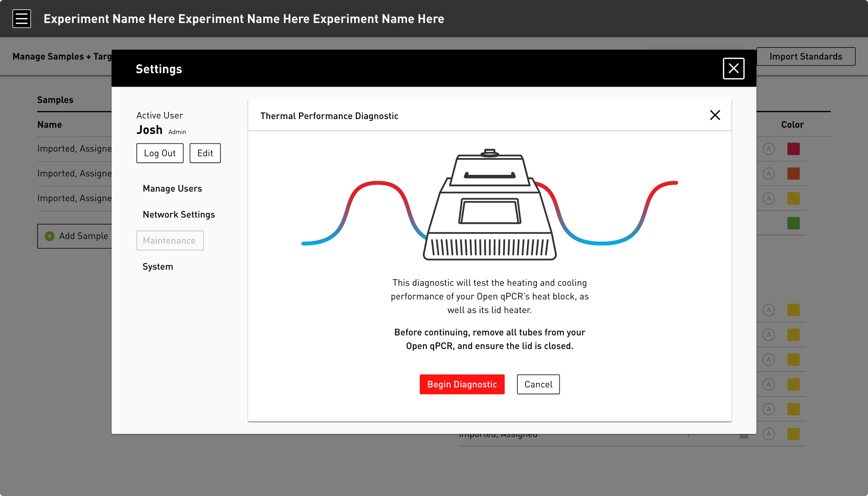The width and height of the screenshot is (868, 496).
Task: Open Manage Users section
Action: (172, 188)
